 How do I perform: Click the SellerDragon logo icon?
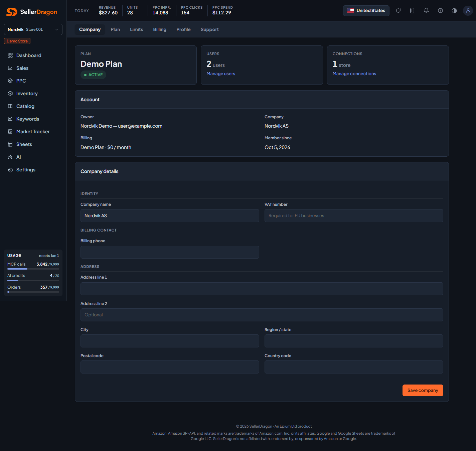tap(12, 12)
